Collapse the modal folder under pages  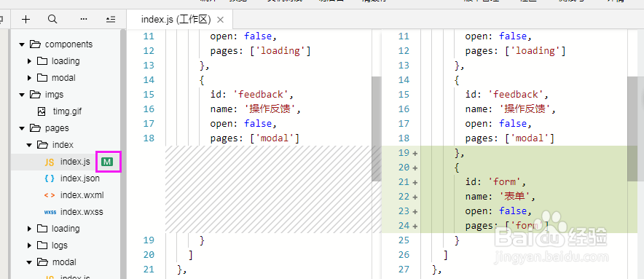(29, 262)
